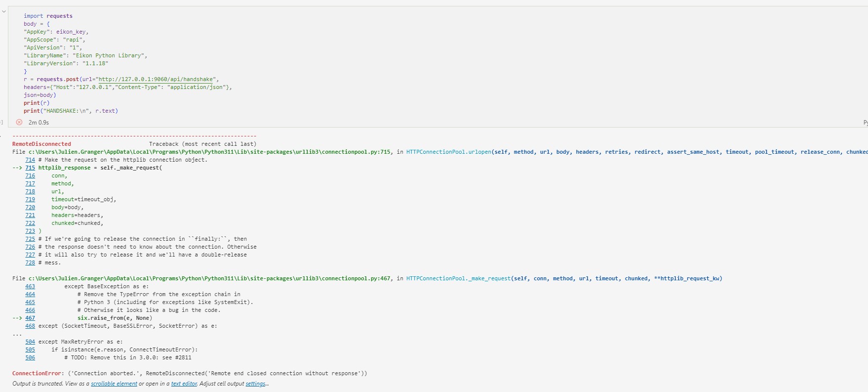Image resolution: width=868 pixels, height=392 pixels.
Task: Place cursor on '"AppScope": "rapi",' line
Action: point(54,40)
